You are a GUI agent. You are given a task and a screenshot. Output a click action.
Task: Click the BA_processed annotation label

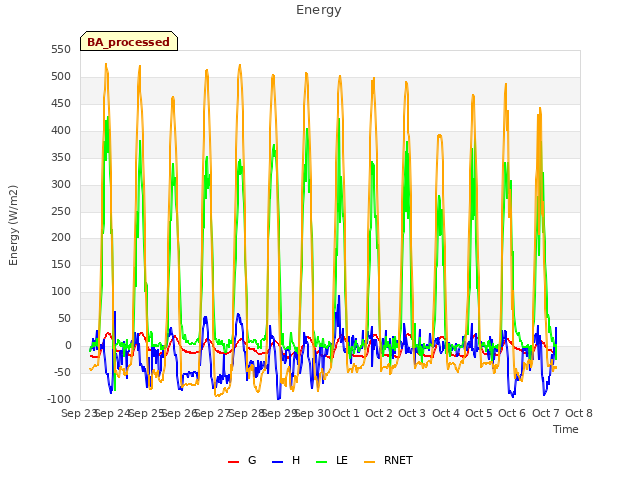point(129,42)
